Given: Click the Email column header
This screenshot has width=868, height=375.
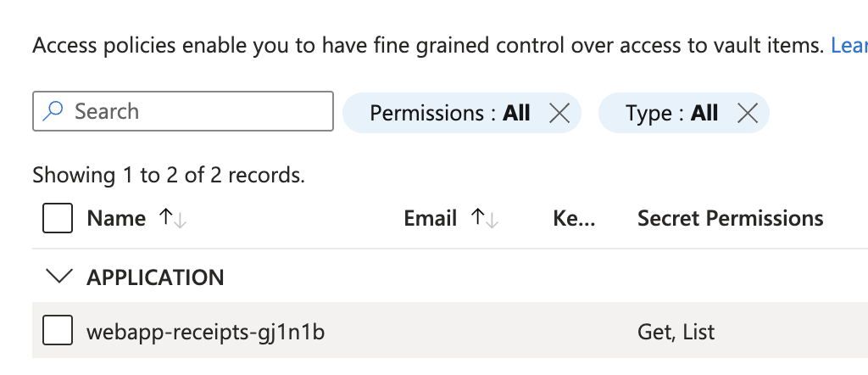Looking at the screenshot, I should point(431,219).
